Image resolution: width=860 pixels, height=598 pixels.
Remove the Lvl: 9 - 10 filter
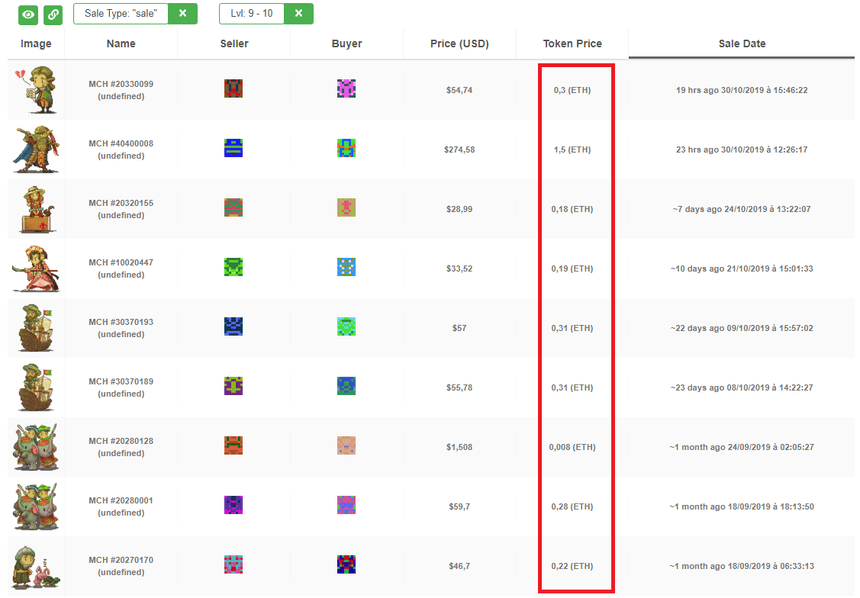click(298, 14)
